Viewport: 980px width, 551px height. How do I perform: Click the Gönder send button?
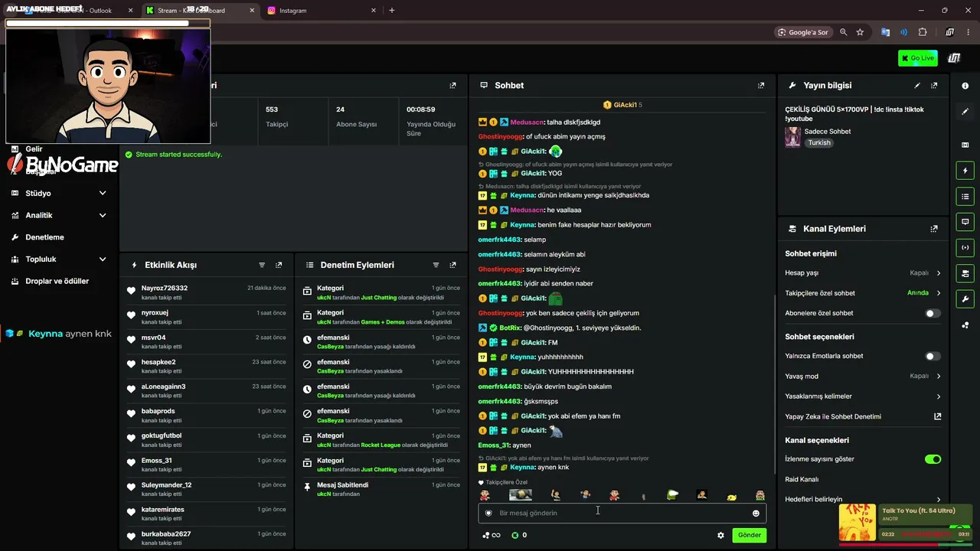pos(749,535)
